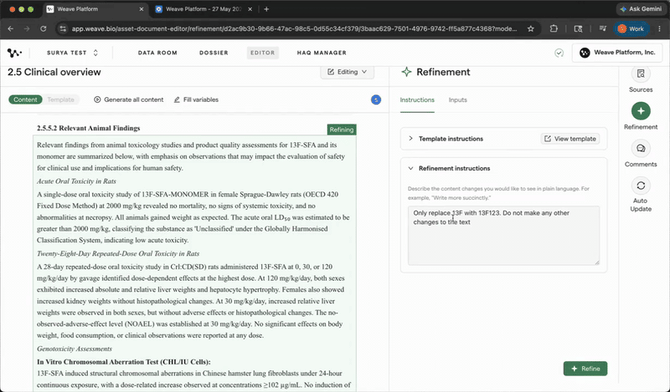670x392 pixels.
Task: Click the Auto Update icon
Action: 641,186
